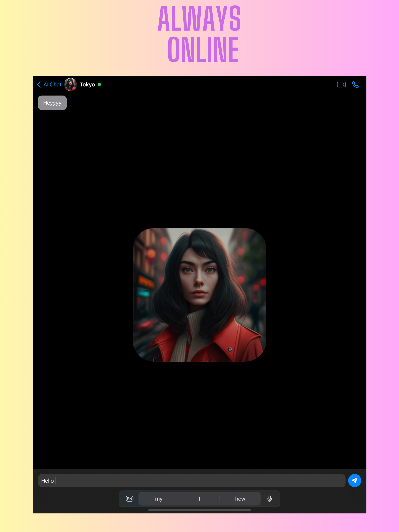The image size is (399, 532).
Task: Click the Tokyo contact name
Action: point(87,85)
